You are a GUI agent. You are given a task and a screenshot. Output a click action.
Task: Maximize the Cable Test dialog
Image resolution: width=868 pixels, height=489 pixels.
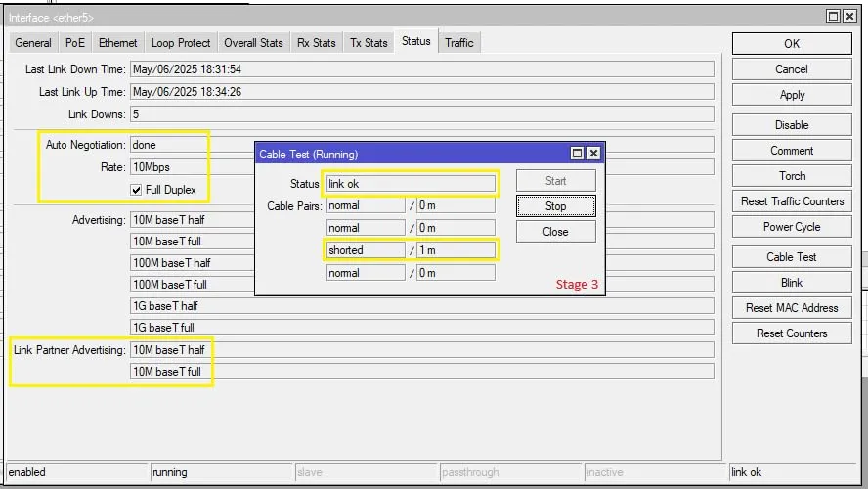pyautogui.click(x=577, y=153)
